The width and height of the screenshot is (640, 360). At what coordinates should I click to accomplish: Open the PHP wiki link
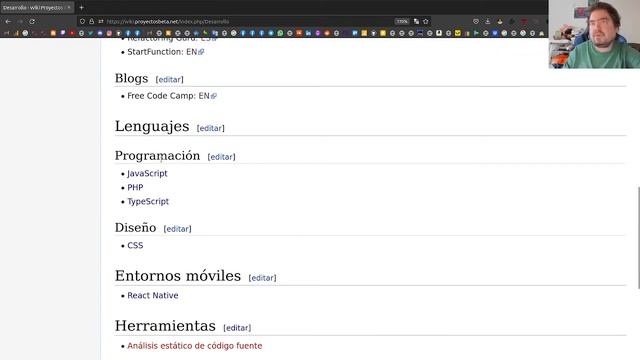135,187
